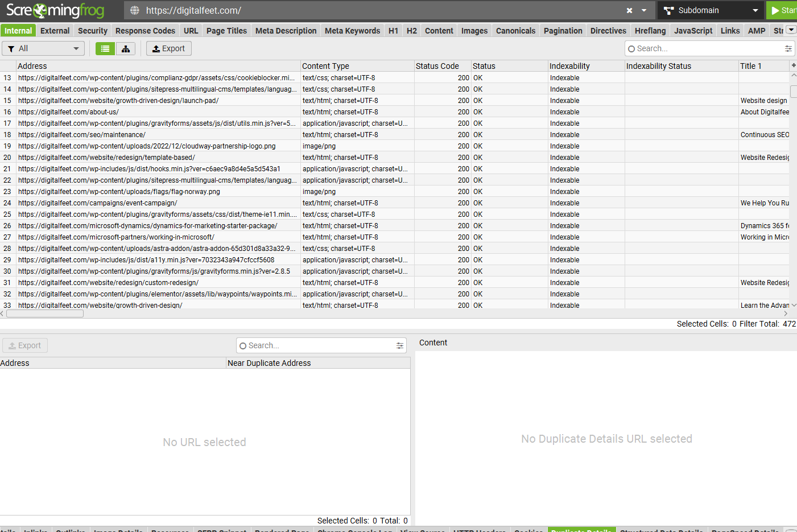Open advanced search options beside the search box
The height and width of the screenshot is (532, 797).
pos(788,48)
